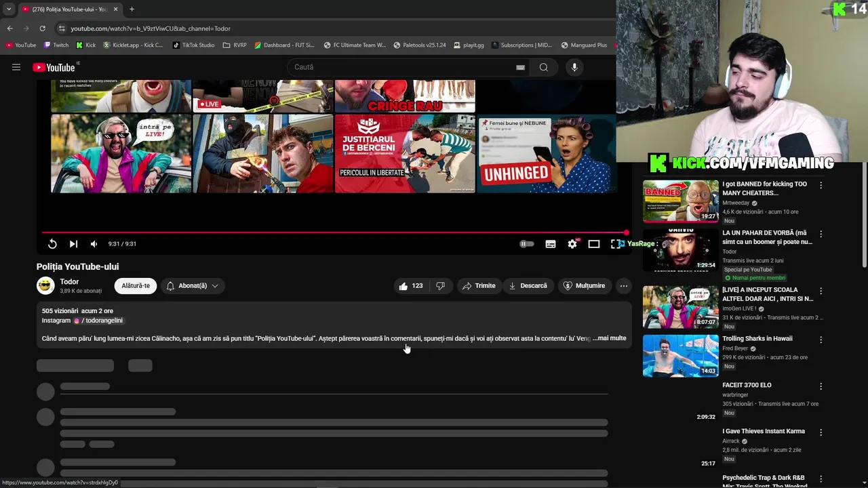Skip to the next video

tap(73, 244)
